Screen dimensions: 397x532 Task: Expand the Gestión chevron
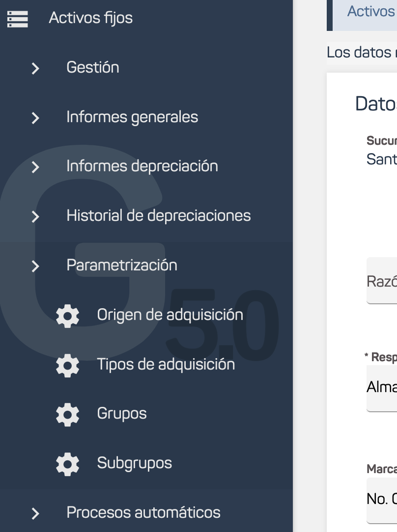click(35, 68)
